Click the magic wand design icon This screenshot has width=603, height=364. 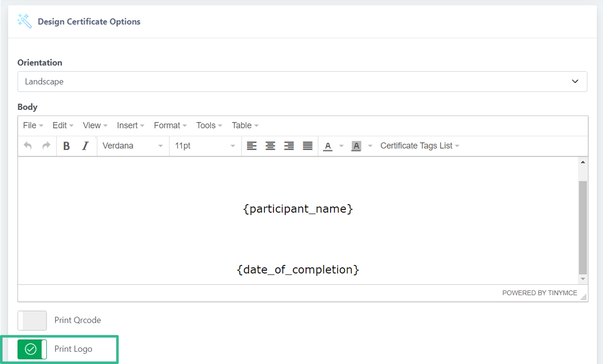click(24, 21)
